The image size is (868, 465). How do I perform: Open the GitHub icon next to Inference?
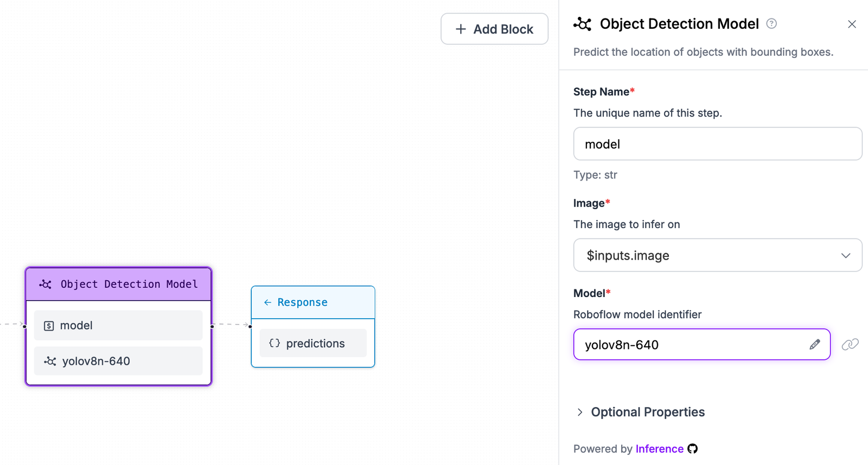tap(693, 449)
